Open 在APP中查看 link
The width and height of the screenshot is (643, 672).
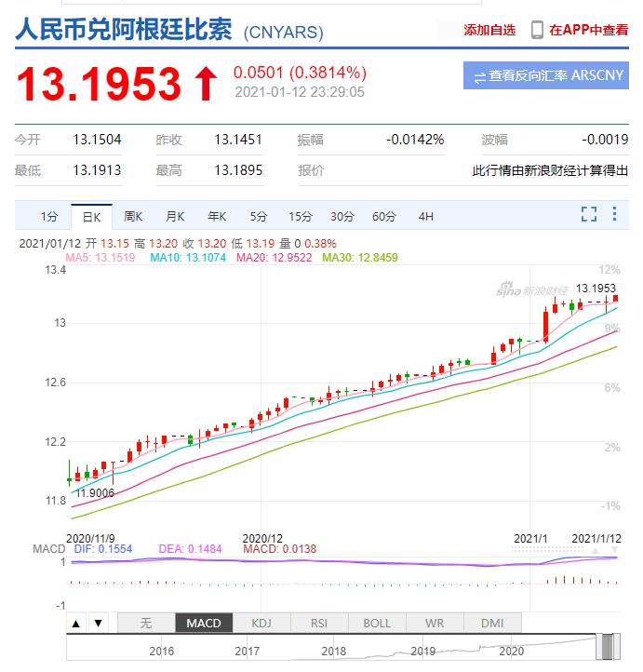coord(589,30)
